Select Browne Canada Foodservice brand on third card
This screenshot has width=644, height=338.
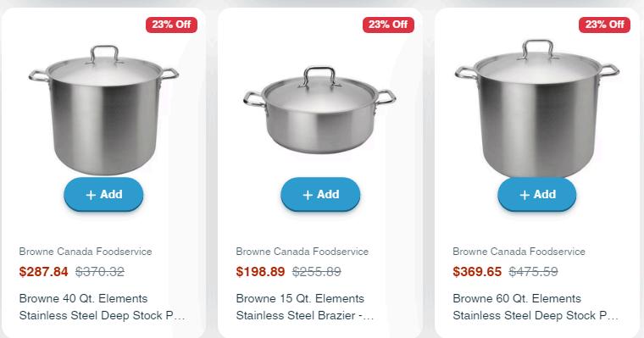519,252
